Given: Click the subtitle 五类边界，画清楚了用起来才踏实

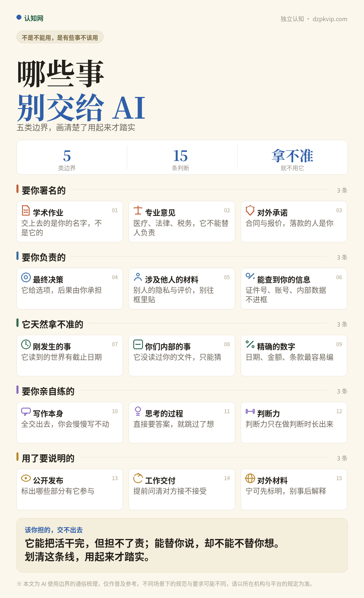Looking at the screenshot, I should pos(76,127).
